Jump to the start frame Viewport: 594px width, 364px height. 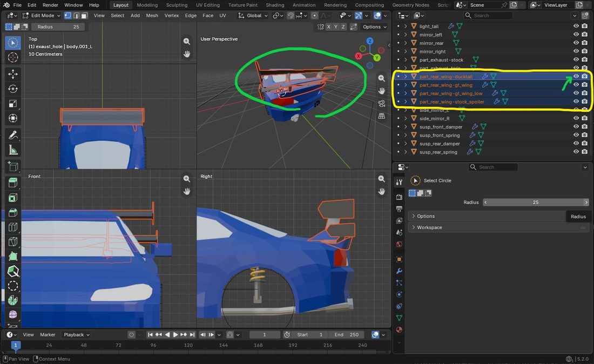150,335
